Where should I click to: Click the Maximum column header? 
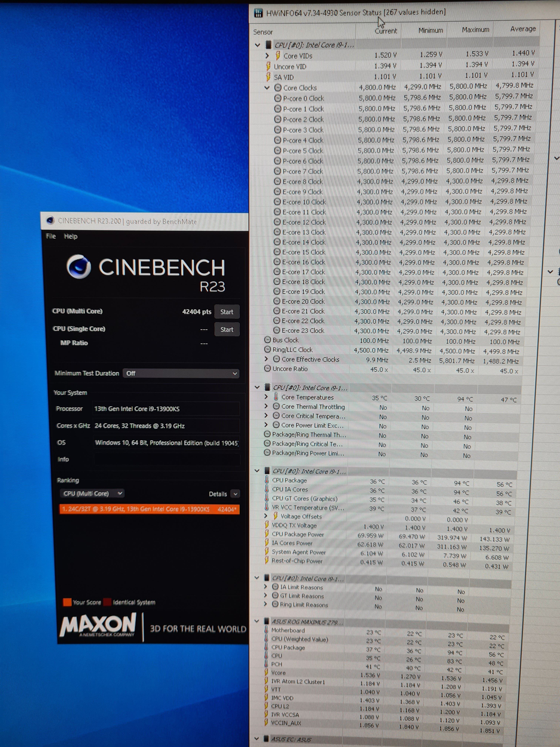point(475,30)
